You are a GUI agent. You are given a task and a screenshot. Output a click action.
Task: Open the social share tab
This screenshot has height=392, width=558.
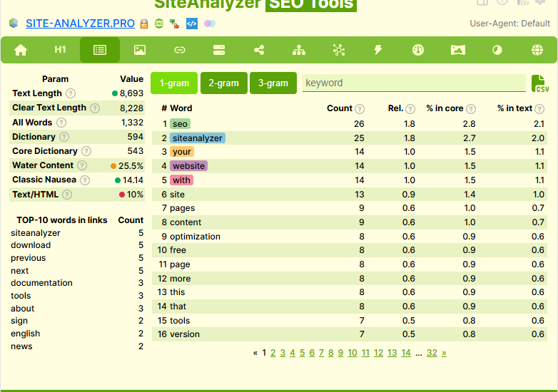[259, 50]
